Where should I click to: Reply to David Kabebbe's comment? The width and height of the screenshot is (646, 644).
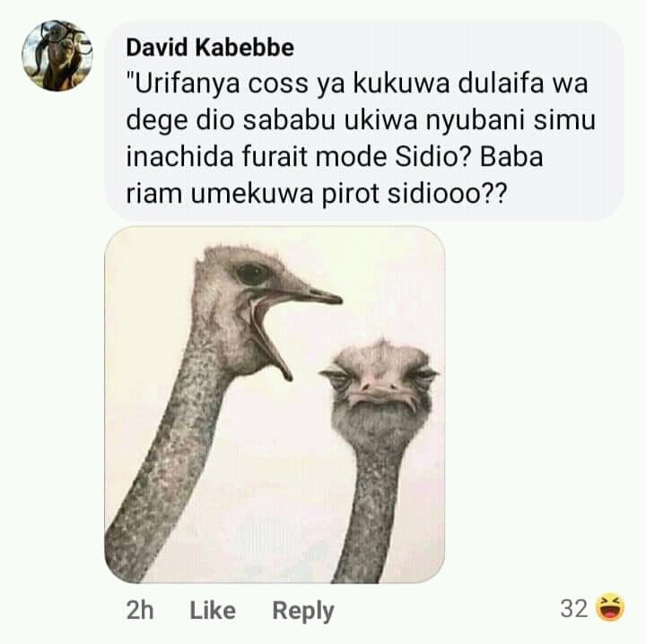tap(303, 611)
